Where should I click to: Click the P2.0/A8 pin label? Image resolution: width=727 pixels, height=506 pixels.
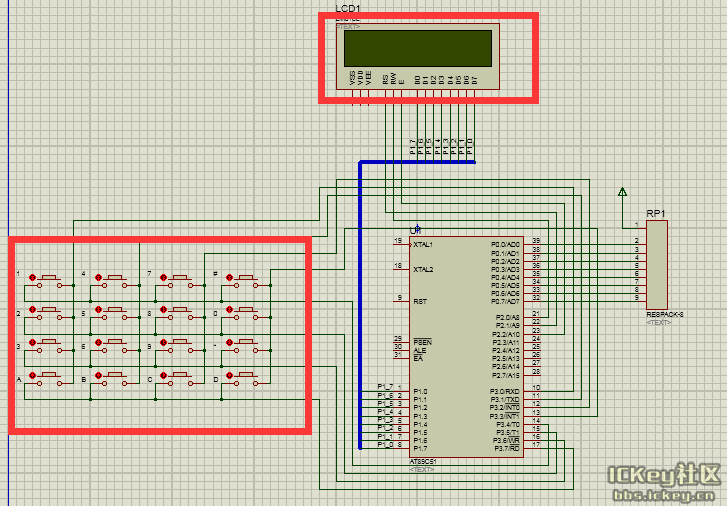(508, 318)
